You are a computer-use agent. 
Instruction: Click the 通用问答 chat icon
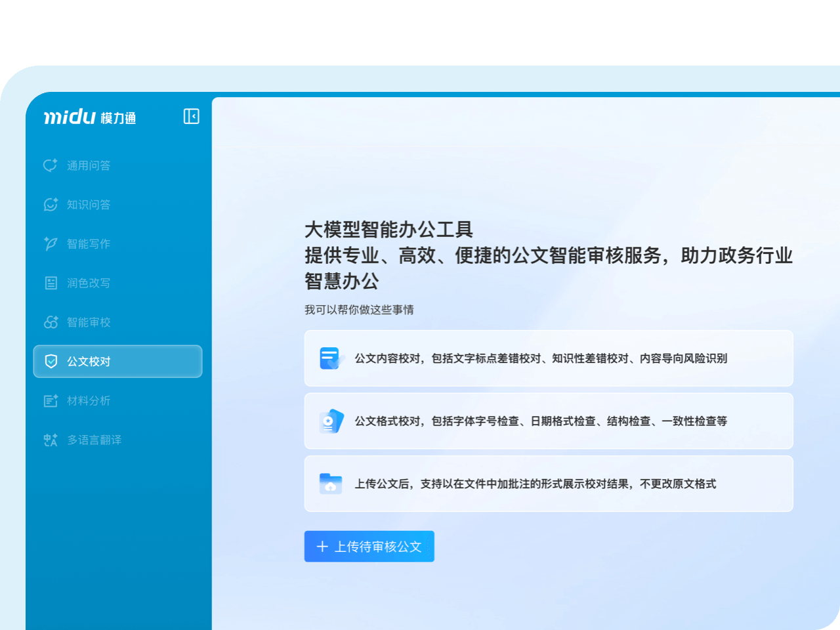(51, 165)
